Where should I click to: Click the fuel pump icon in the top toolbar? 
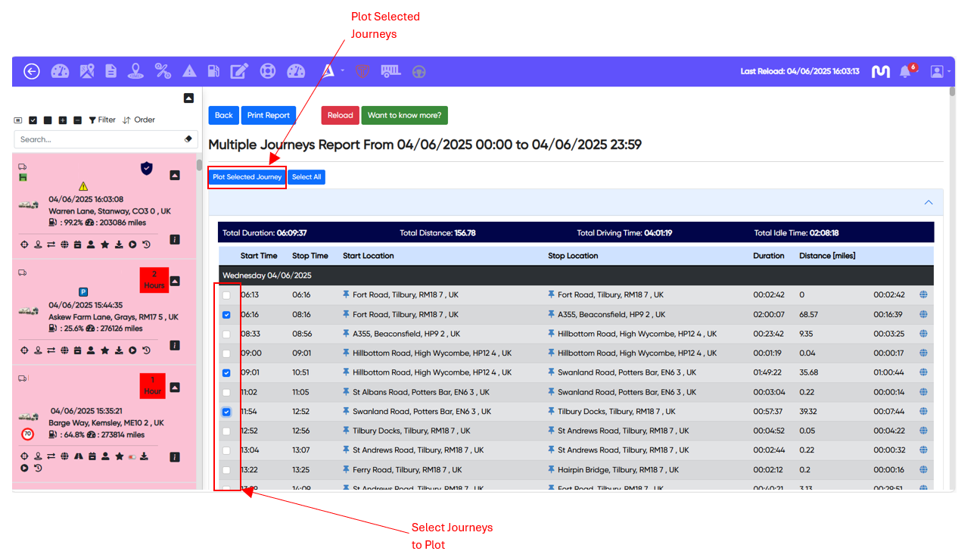coord(213,70)
